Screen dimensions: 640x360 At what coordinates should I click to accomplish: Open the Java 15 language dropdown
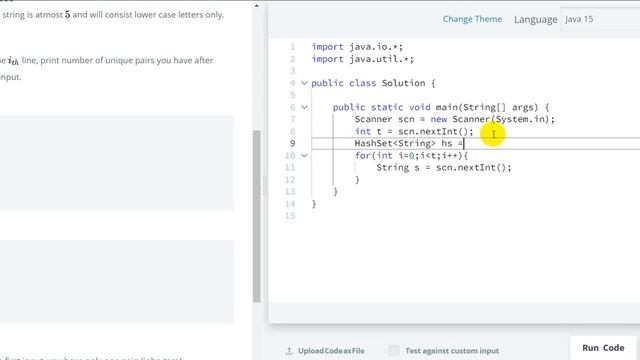point(600,19)
